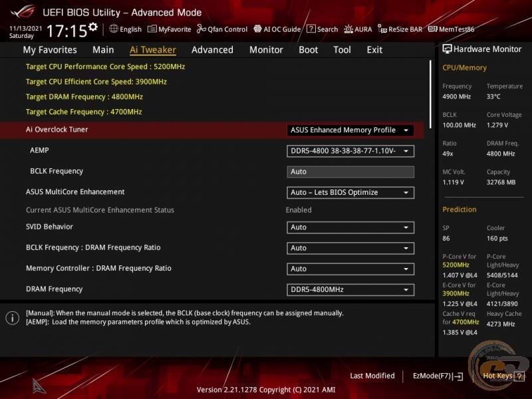
Task: Switch to the Main tab
Action: coord(103,50)
